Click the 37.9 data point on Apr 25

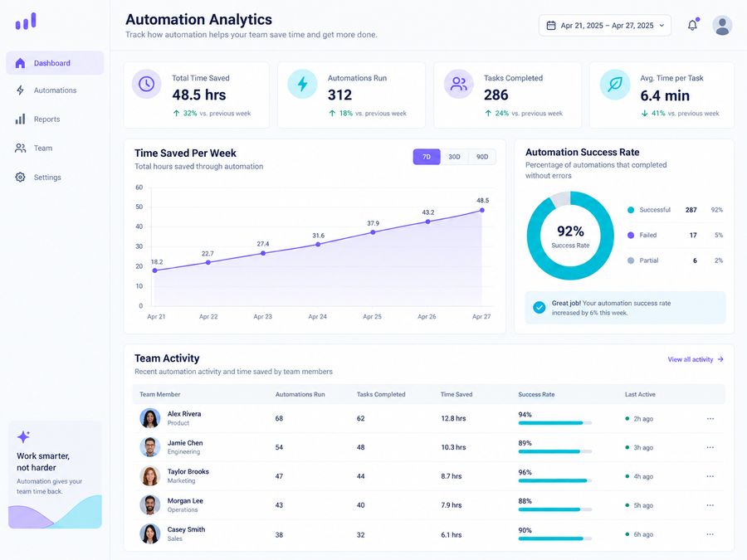coord(373,232)
